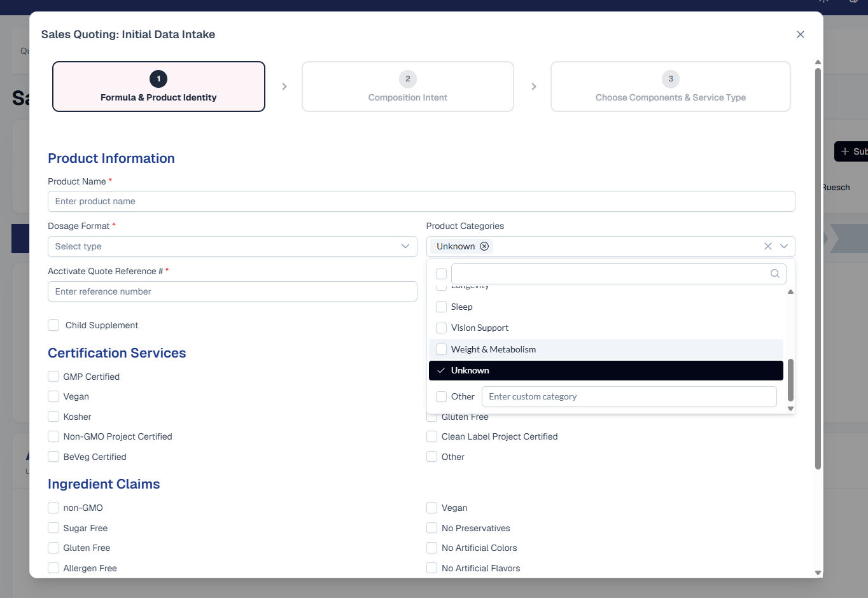Viewport: 868px width, 598px height.
Task: Check the Other custom category box
Action: pos(441,396)
